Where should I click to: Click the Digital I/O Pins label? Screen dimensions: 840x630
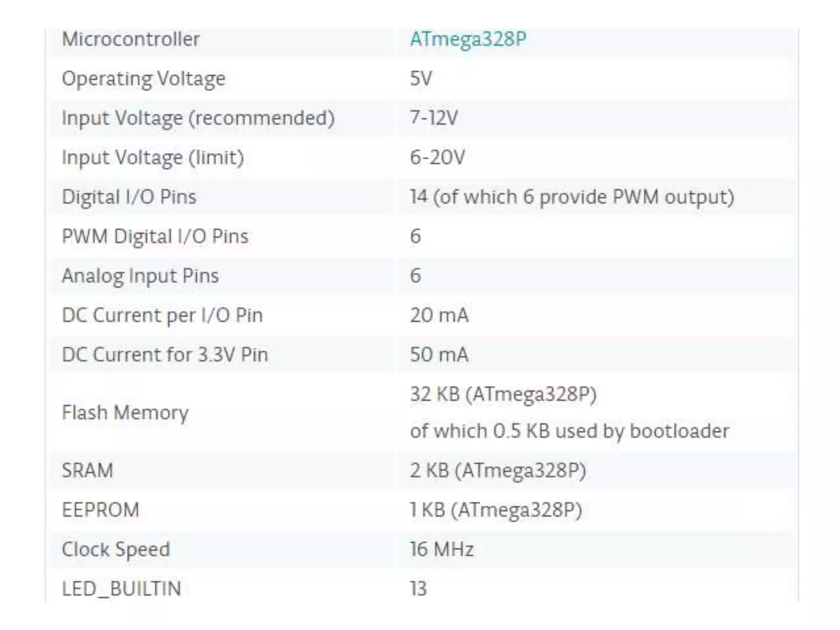pyautogui.click(x=129, y=197)
